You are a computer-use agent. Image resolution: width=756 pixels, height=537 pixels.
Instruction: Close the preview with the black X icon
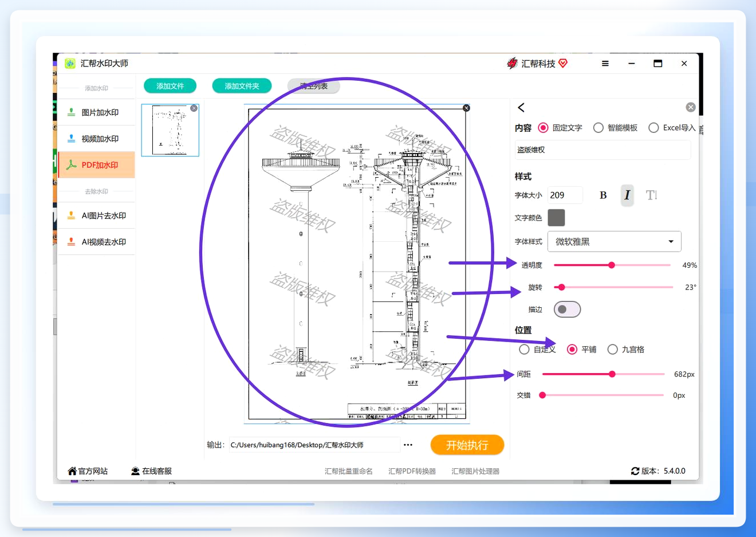pos(466,108)
